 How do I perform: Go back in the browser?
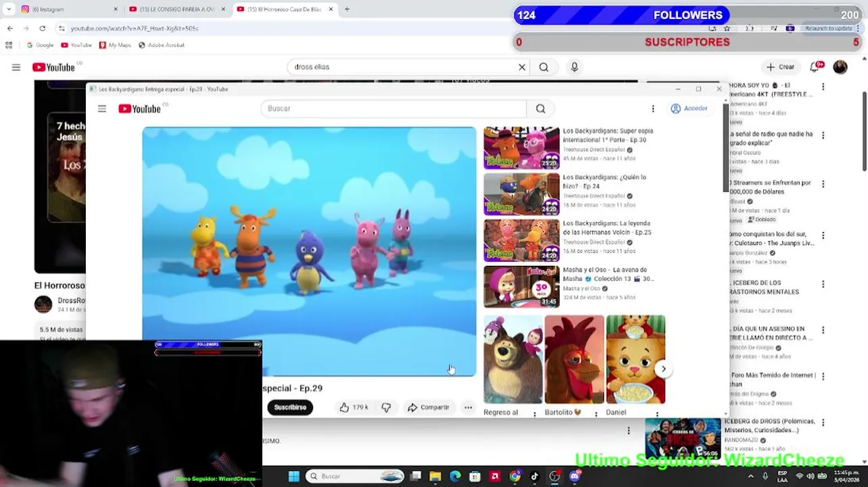click(x=9, y=28)
